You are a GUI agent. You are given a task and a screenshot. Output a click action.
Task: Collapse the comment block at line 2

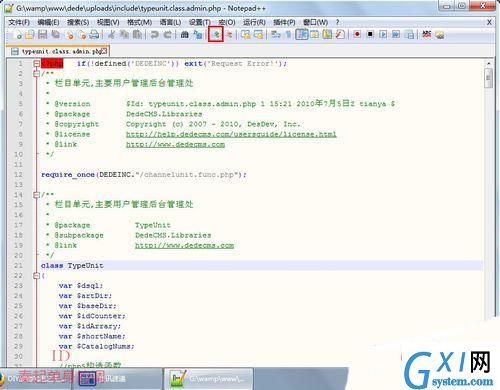(36, 74)
